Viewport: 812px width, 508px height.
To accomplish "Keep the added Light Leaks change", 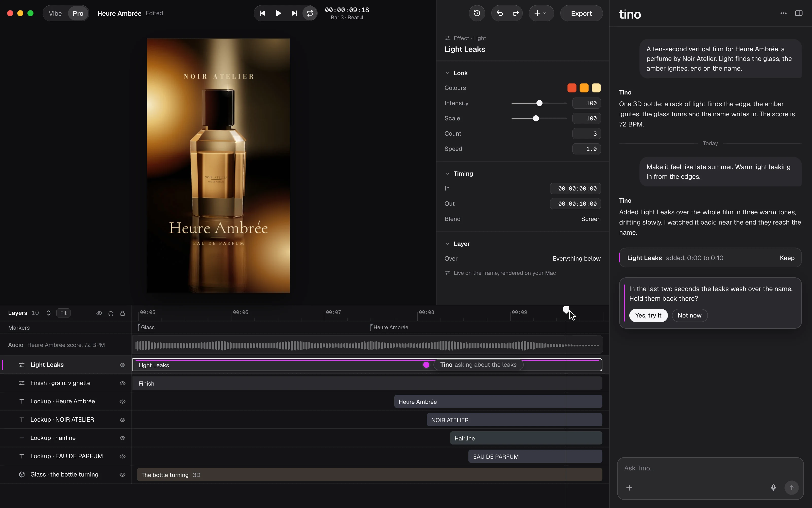I will (787, 258).
